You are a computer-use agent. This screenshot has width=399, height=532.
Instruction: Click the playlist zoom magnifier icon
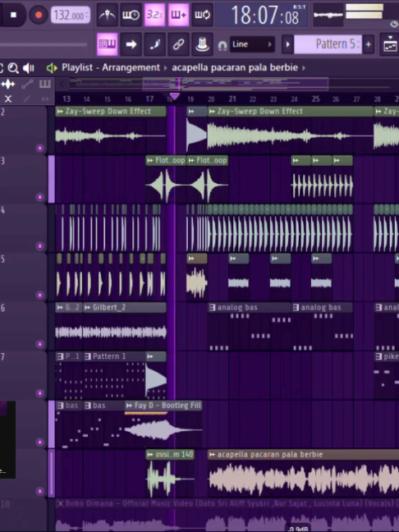pyautogui.click(x=13, y=68)
